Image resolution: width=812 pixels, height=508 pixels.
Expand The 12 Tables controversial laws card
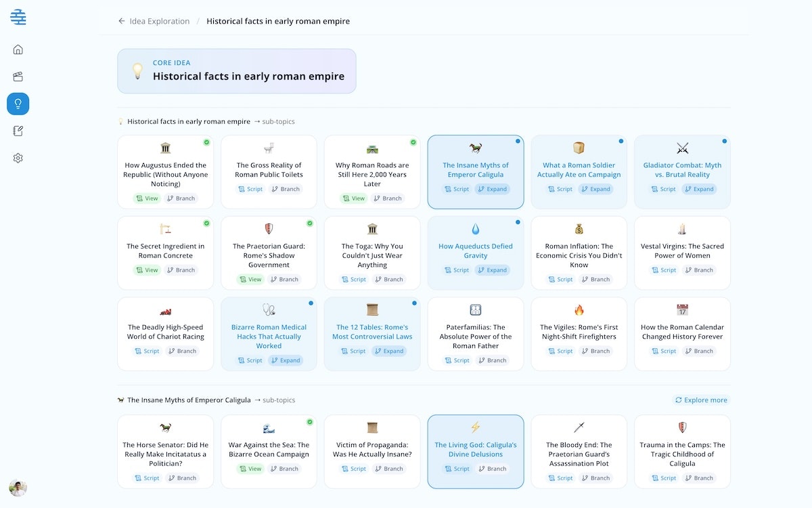389,351
